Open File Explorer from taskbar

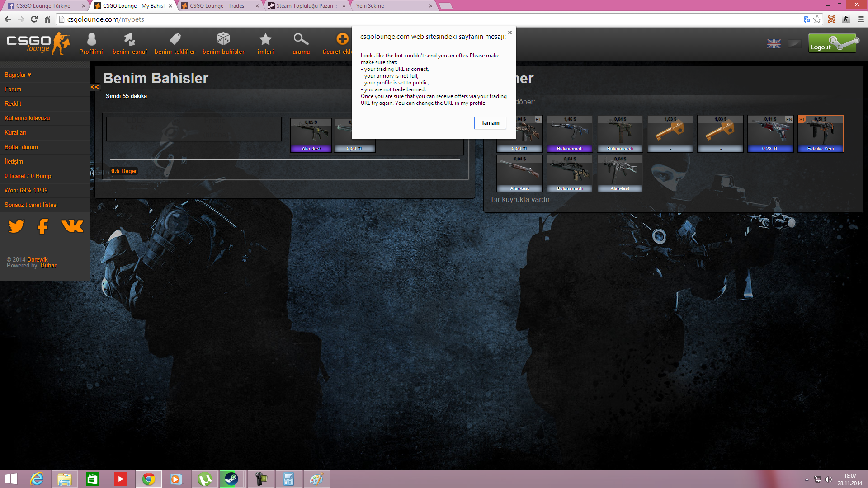coord(64,479)
